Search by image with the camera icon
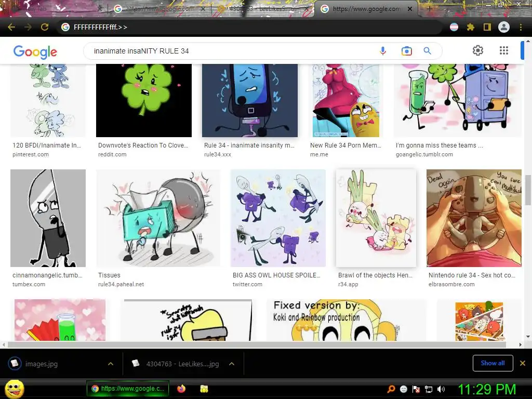Image resolution: width=532 pixels, height=399 pixels. [x=406, y=51]
